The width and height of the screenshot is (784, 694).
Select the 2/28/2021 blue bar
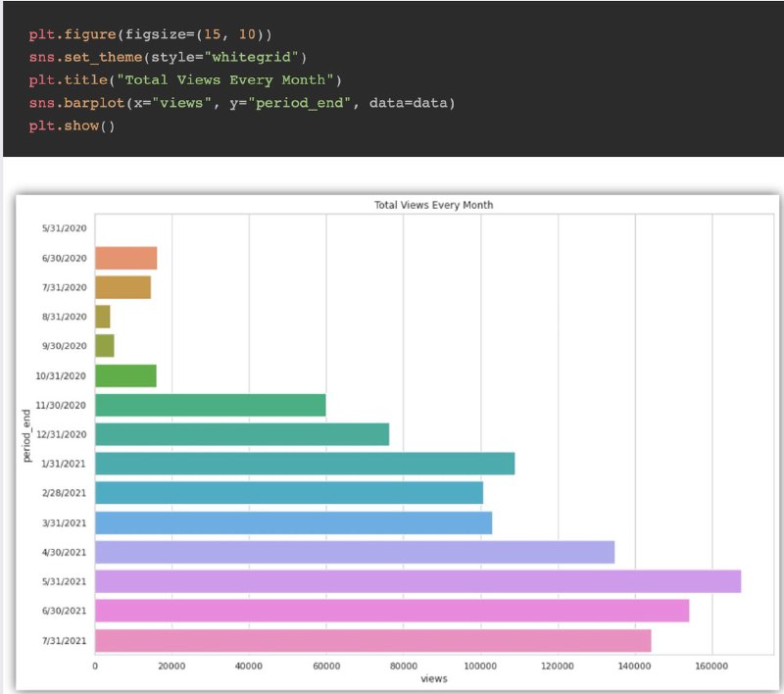click(289, 493)
